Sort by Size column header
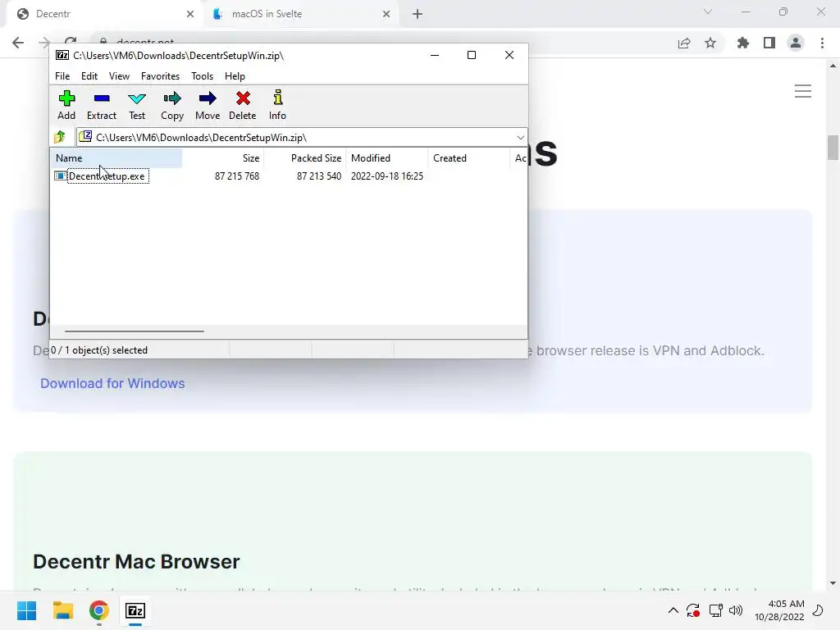This screenshot has width=840, height=630. (223, 158)
